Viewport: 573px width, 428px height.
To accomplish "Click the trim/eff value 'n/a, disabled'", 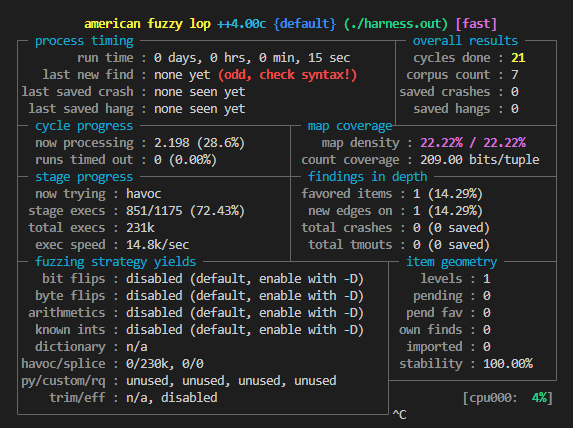I will click(172, 398).
